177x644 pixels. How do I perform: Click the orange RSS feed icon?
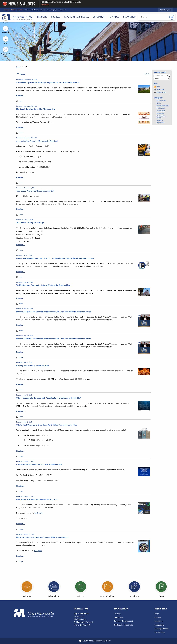click(155, 87)
